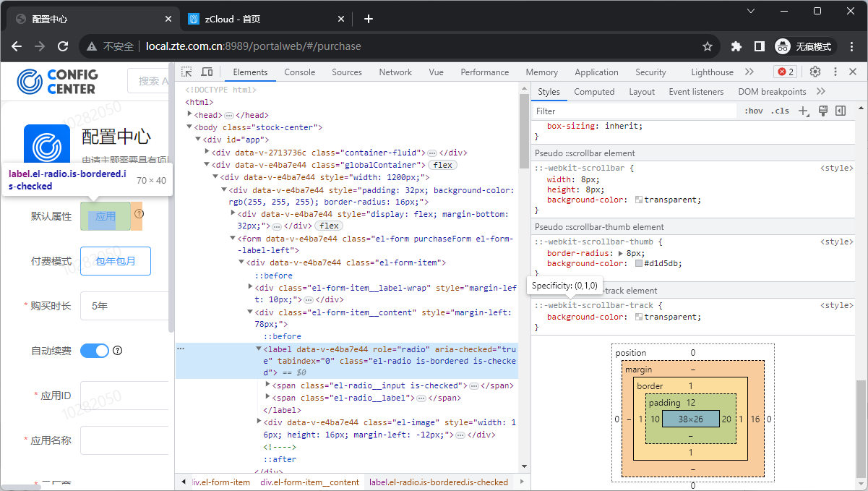
Task: Toggle the device toolbar icon
Action: (207, 72)
